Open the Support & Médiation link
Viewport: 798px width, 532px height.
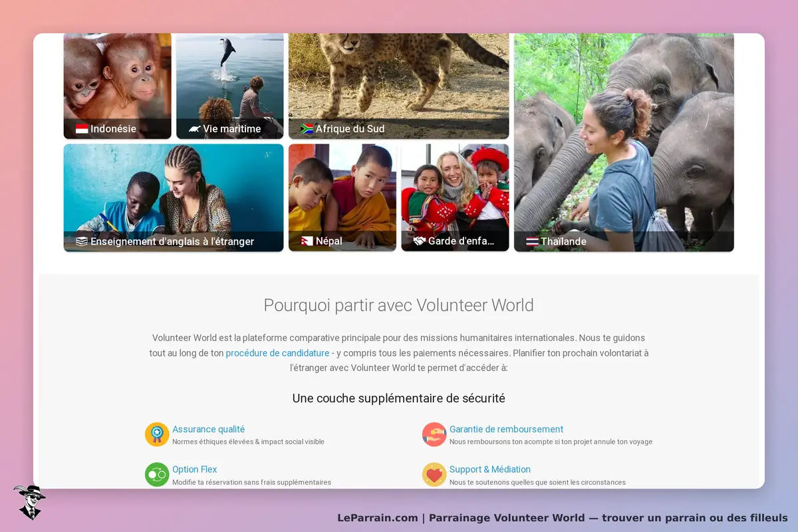click(x=490, y=469)
